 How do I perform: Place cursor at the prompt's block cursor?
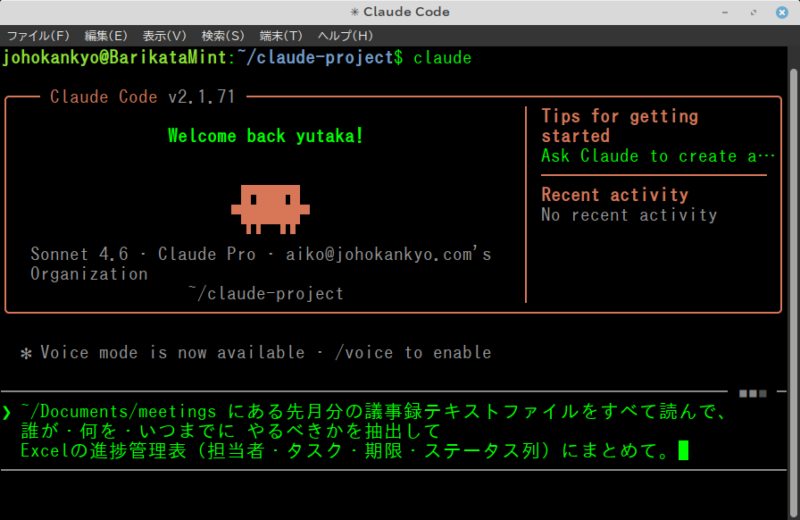pos(684,451)
